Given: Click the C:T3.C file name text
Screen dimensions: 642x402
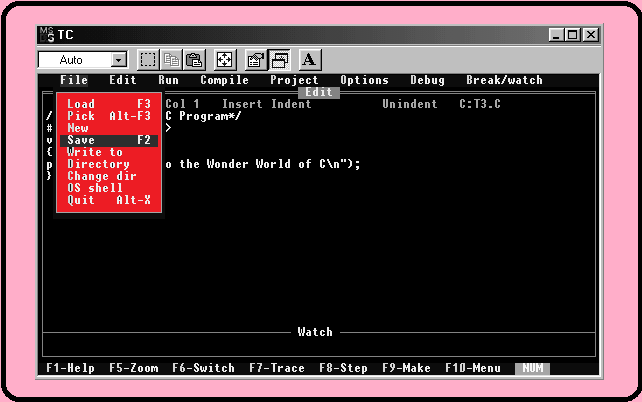Looking at the screenshot, I should tap(480, 104).
